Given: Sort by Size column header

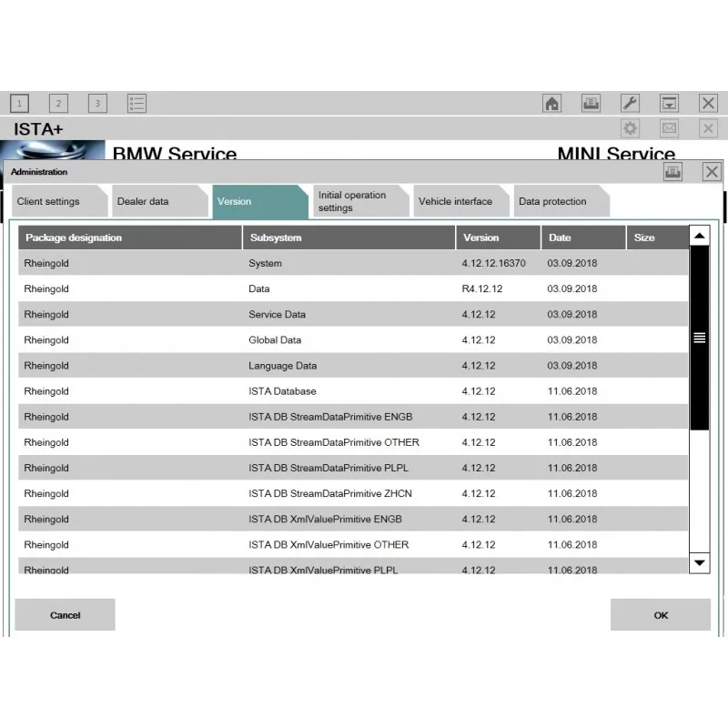Looking at the screenshot, I should 657,238.
